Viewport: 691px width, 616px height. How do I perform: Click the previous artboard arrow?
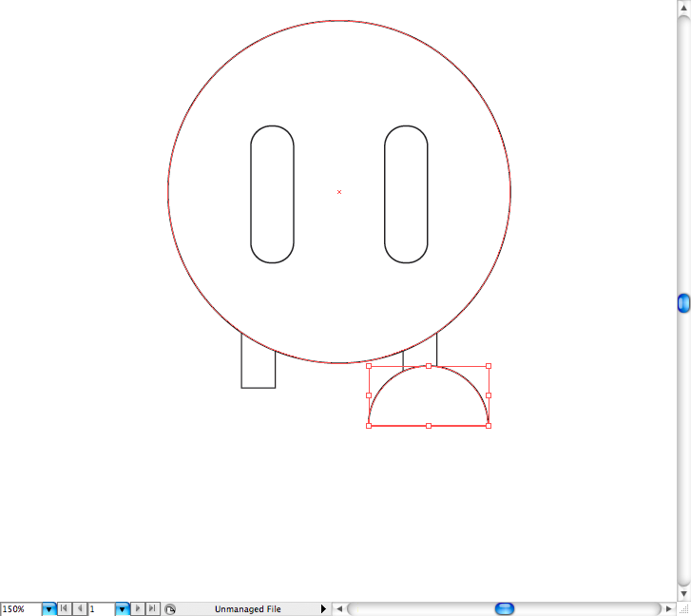coord(80,608)
